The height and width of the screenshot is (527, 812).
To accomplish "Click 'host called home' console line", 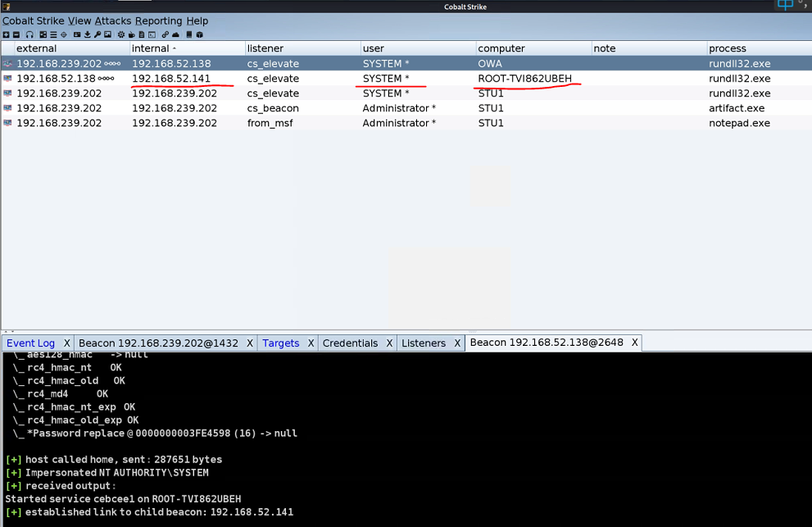I will point(114,460).
